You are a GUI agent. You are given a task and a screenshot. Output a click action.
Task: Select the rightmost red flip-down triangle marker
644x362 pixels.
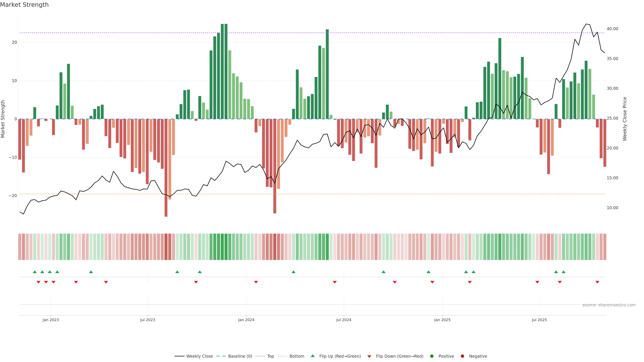(x=597, y=282)
